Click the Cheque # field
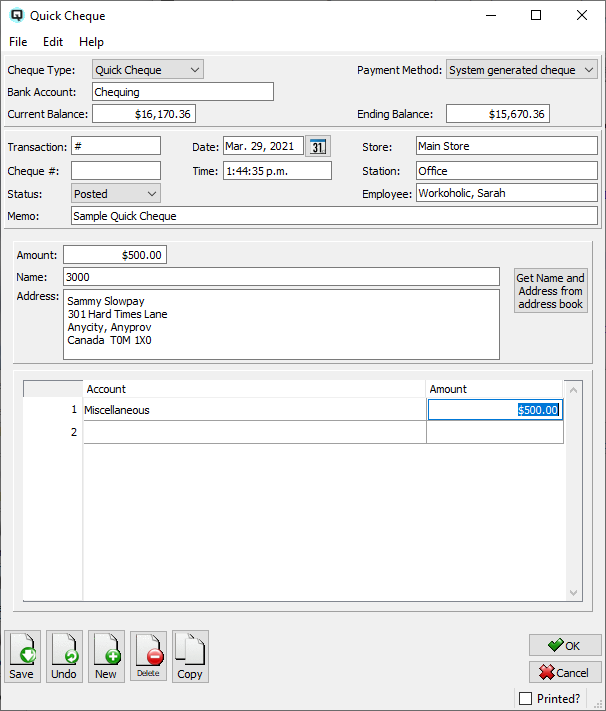Image resolution: width=606 pixels, height=711 pixels. (116, 171)
